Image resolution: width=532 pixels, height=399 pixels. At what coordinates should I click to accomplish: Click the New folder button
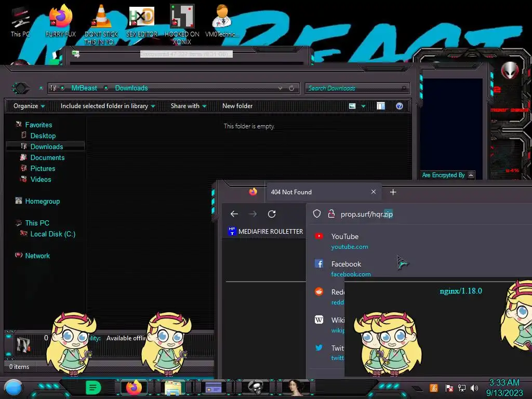pos(237,106)
